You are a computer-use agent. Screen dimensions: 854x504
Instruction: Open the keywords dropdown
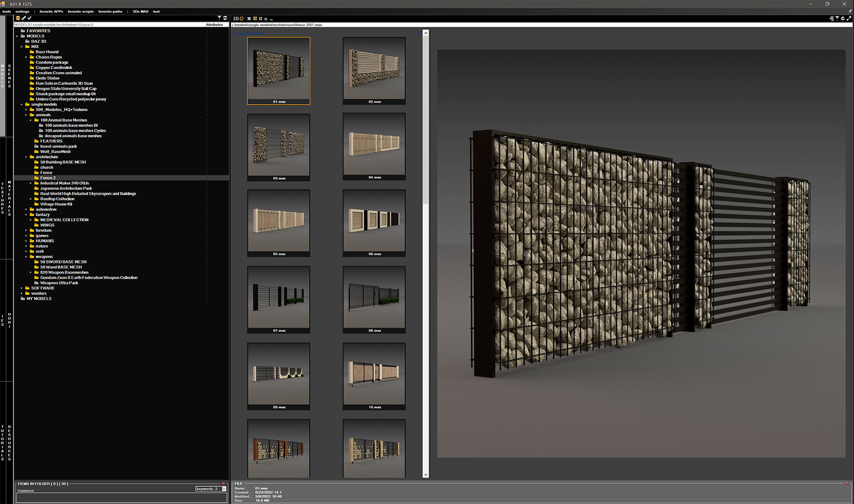tap(224, 489)
